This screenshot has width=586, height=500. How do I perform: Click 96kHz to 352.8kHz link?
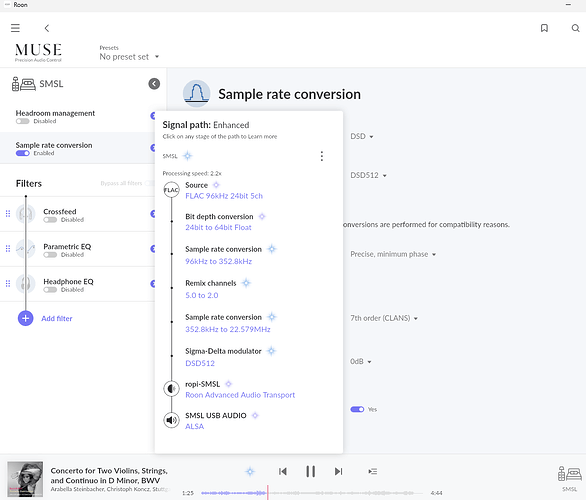[x=219, y=261]
